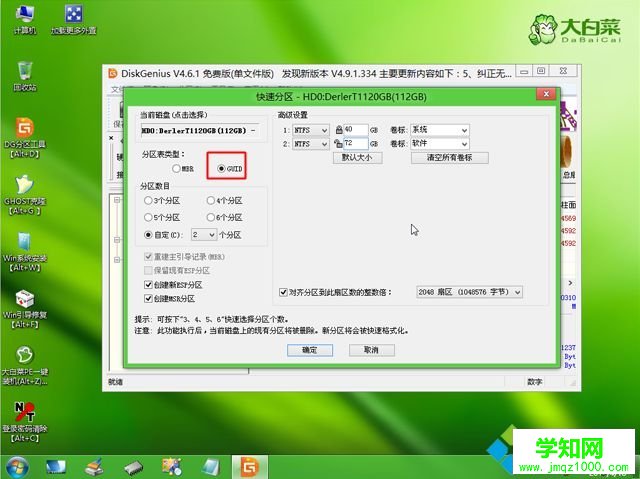640x479 pixels.
Task: Click the lock icon for partition 1 size
Action: click(339, 130)
